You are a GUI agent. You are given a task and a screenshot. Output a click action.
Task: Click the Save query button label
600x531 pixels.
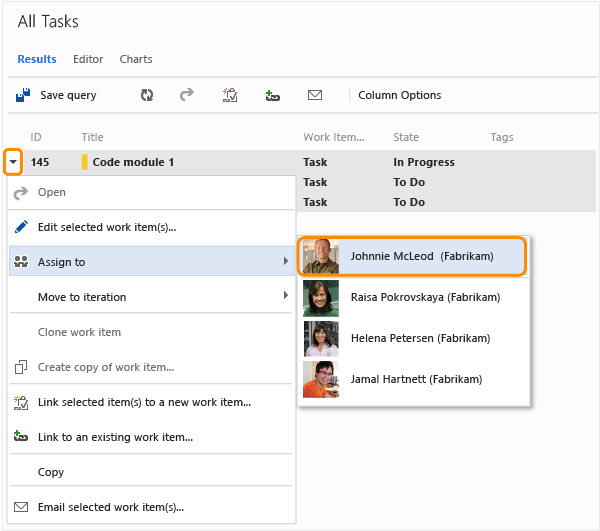[68, 95]
